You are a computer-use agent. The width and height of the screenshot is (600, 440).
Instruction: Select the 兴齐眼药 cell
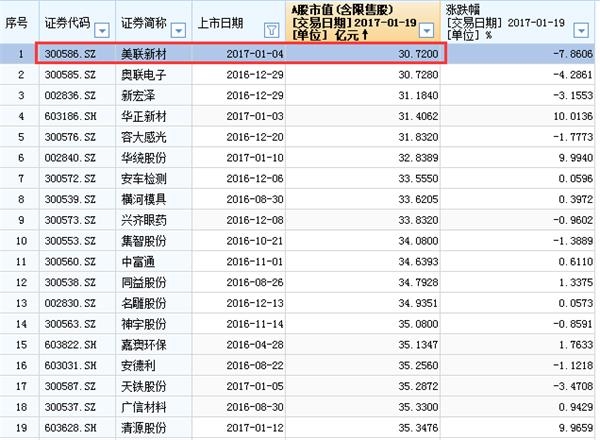point(144,220)
